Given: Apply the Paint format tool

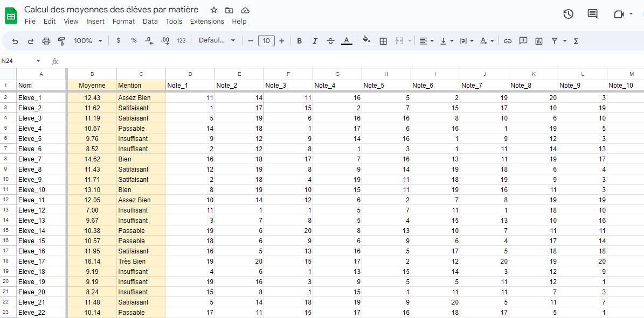Looking at the screenshot, I should 61,40.
